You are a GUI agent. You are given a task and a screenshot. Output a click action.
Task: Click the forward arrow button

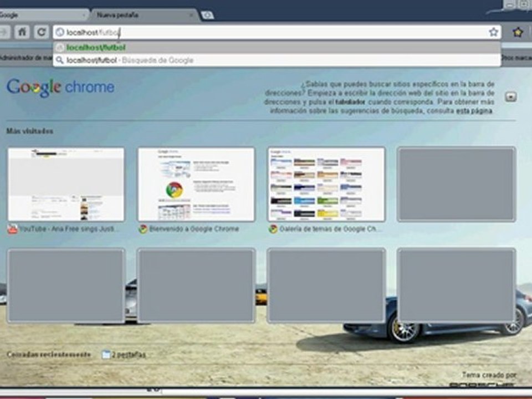(x=4, y=32)
